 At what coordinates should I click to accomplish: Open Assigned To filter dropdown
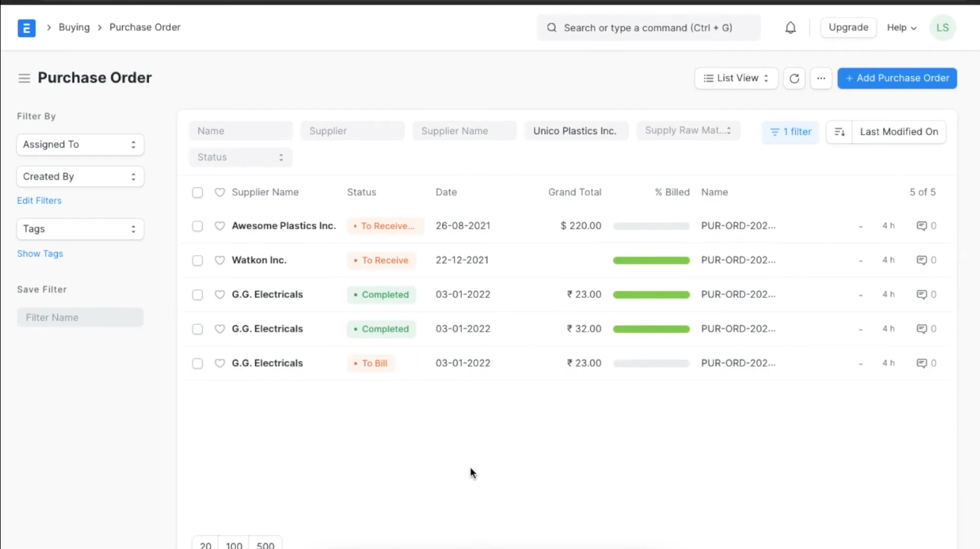pos(80,144)
